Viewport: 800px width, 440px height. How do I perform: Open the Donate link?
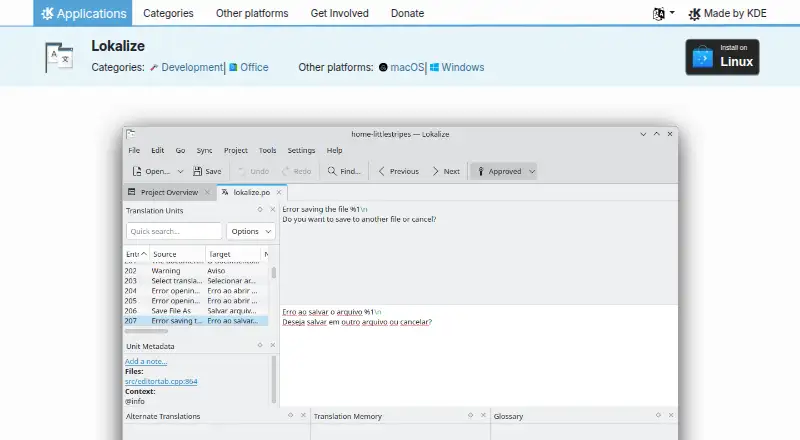pos(407,13)
